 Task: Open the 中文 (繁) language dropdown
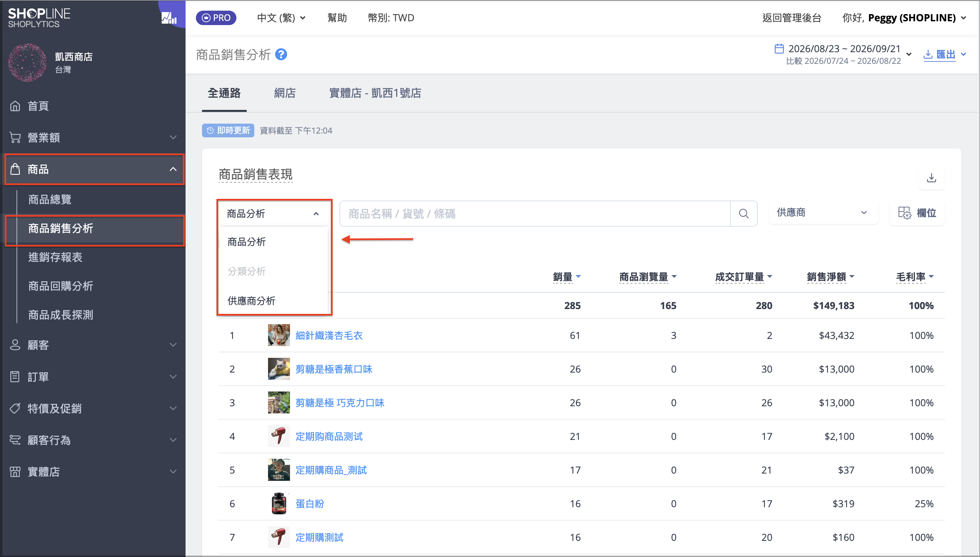pyautogui.click(x=281, y=18)
